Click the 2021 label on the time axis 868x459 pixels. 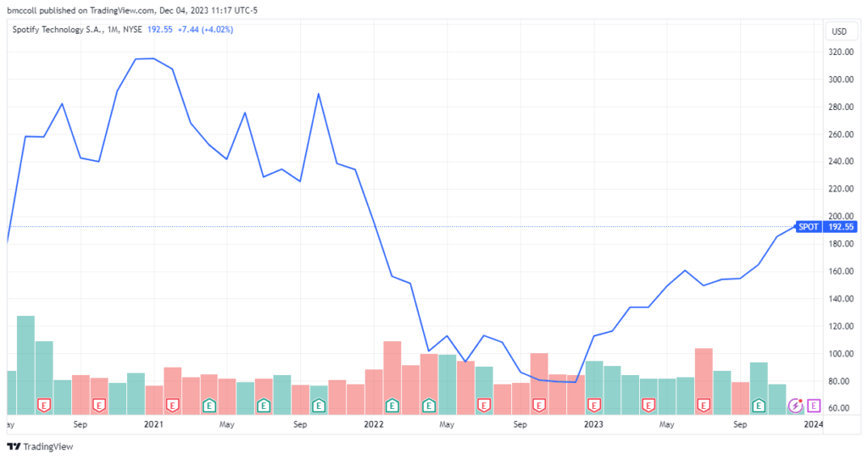pos(153,424)
